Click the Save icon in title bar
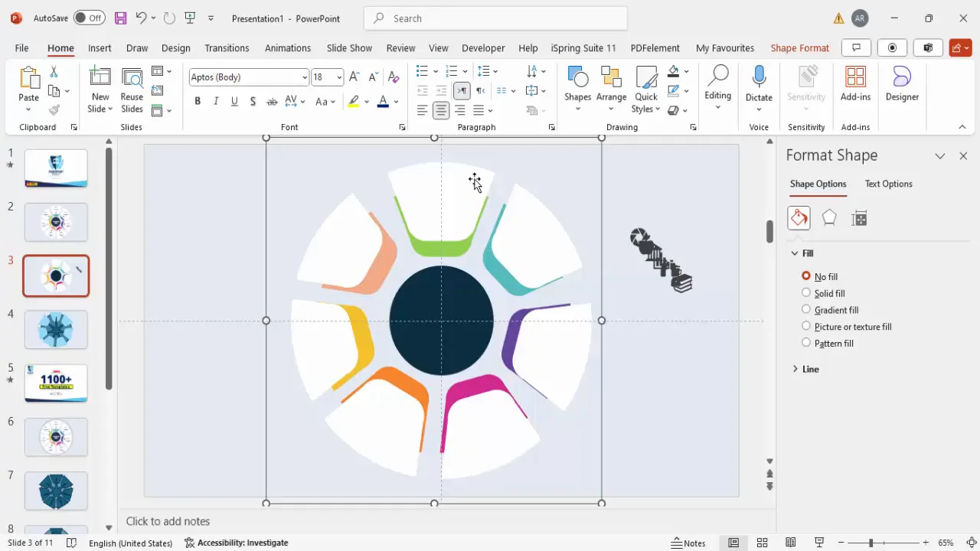Image resolution: width=980 pixels, height=551 pixels. pos(120,18)
